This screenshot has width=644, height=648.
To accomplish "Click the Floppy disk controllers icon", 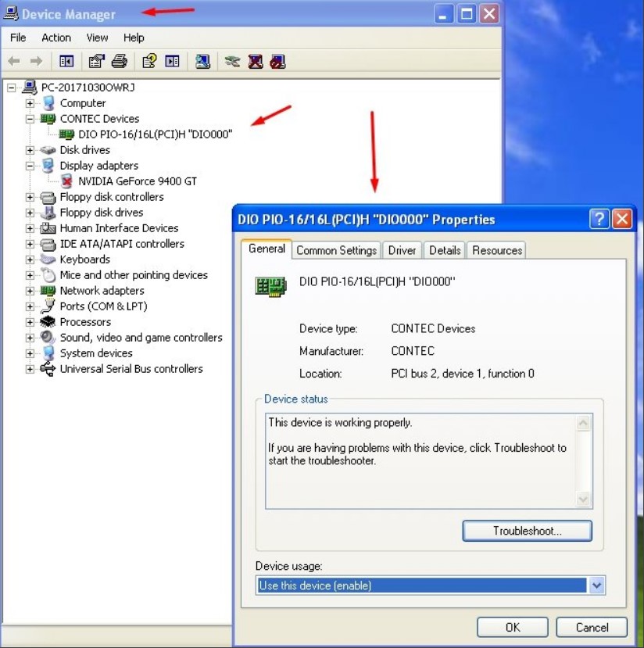I will point(48,198).
